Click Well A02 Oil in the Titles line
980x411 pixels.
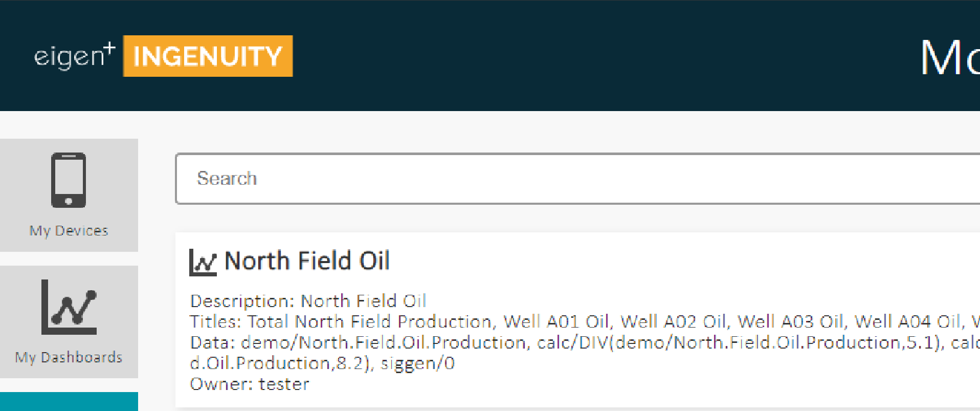(673, 321)
